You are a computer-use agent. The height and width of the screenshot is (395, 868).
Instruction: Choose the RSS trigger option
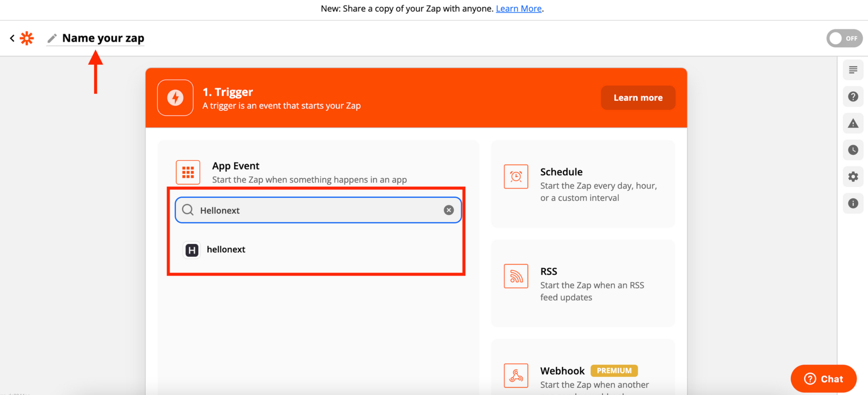click(x=583, y=283)
